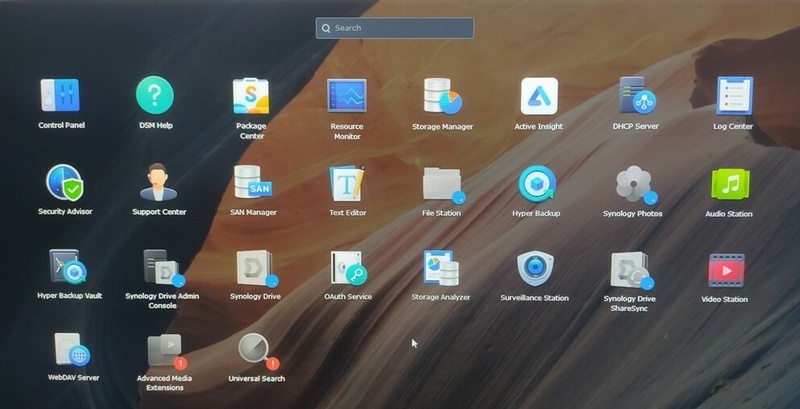Viewport: 800px width, 409px height.
Task: Launch the Synology Drive app
Action: pos(257,268)
